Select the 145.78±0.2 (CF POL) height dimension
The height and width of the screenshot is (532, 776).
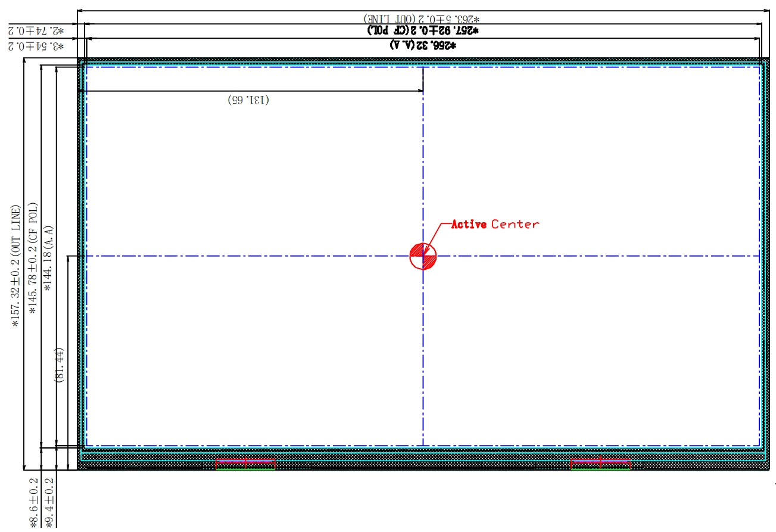(33, 262)
